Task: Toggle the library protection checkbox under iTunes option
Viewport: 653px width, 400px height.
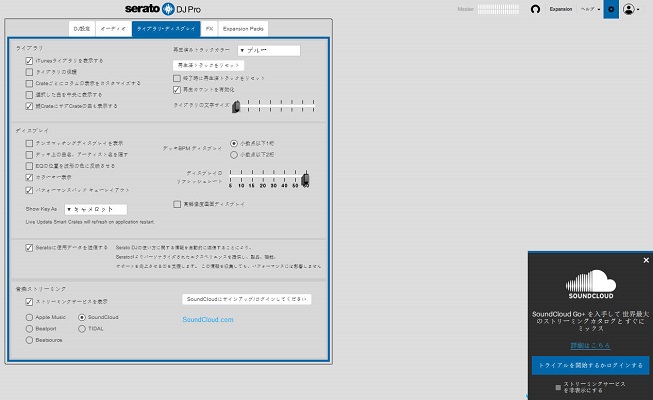Action: 29,72
